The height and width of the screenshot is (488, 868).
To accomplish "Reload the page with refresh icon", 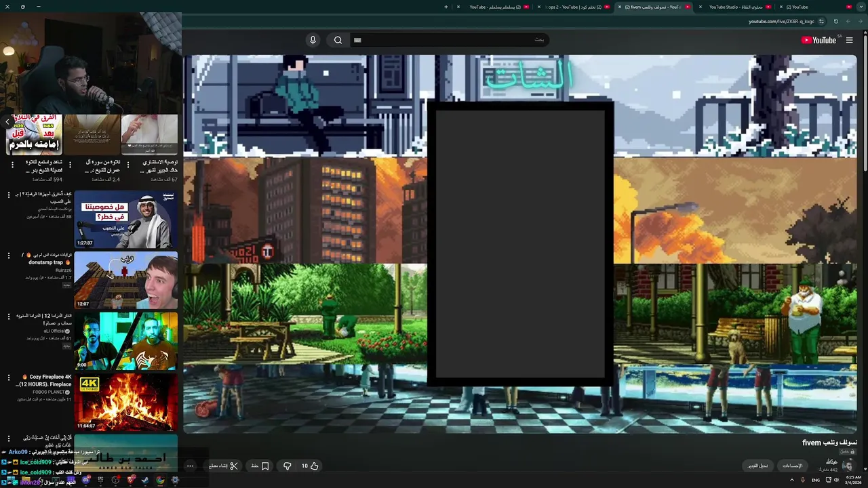I will tap(835, 21).
